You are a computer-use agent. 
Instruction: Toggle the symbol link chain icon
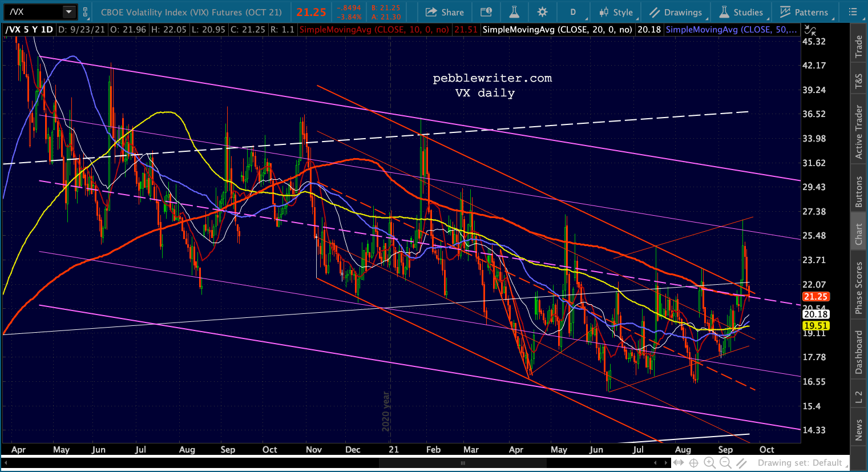point(86,12)
